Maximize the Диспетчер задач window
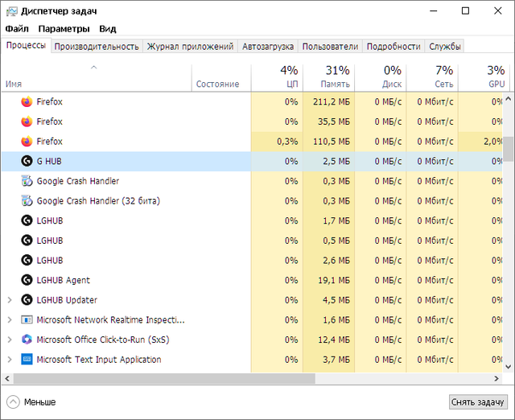Screen dimensions: 515x420 [x=465, y=10]
